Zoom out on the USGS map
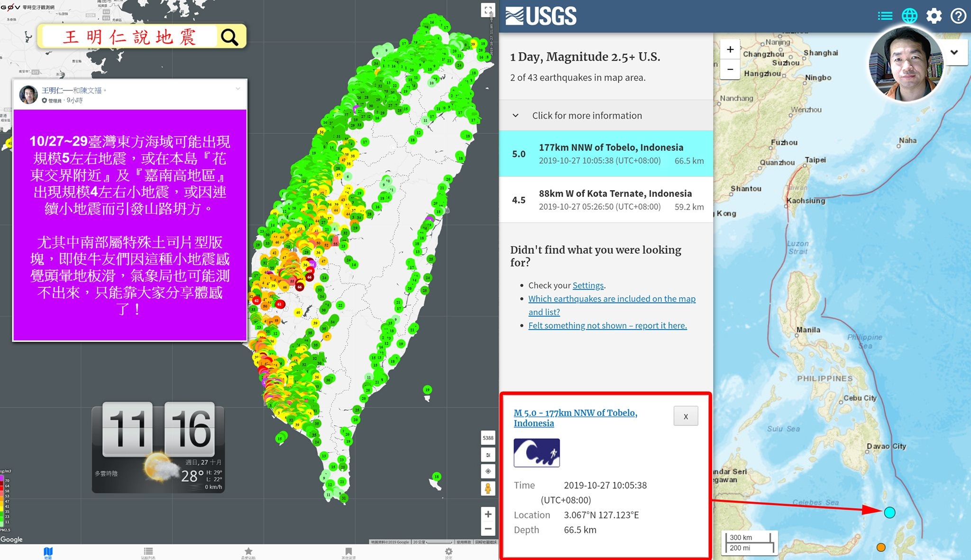Viewport: 971px width, 560px height. point(730,69)
